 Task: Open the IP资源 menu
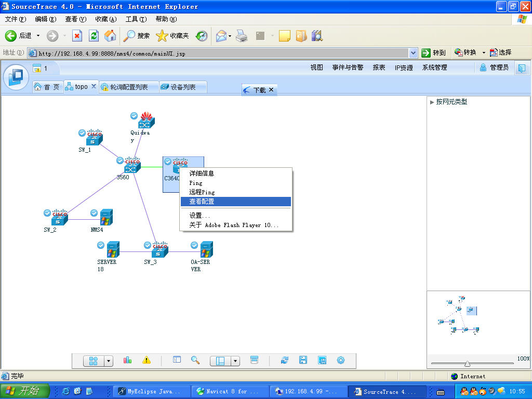click(403, 68)
